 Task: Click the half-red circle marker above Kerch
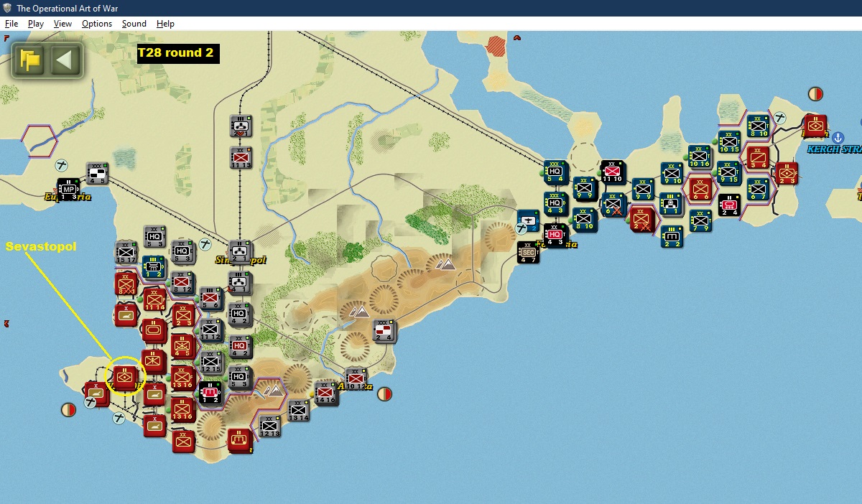click(815, 93)
